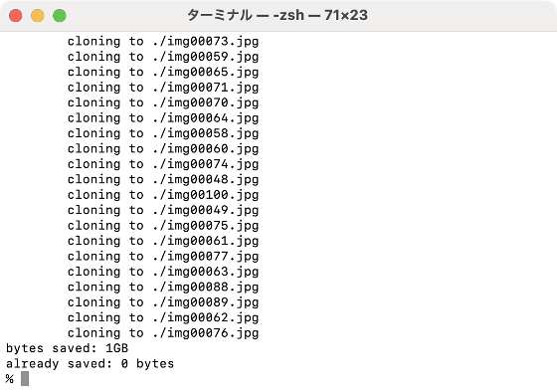Click the bytes saved: 1GB line

pyautogui.click(x=68, y=348)
